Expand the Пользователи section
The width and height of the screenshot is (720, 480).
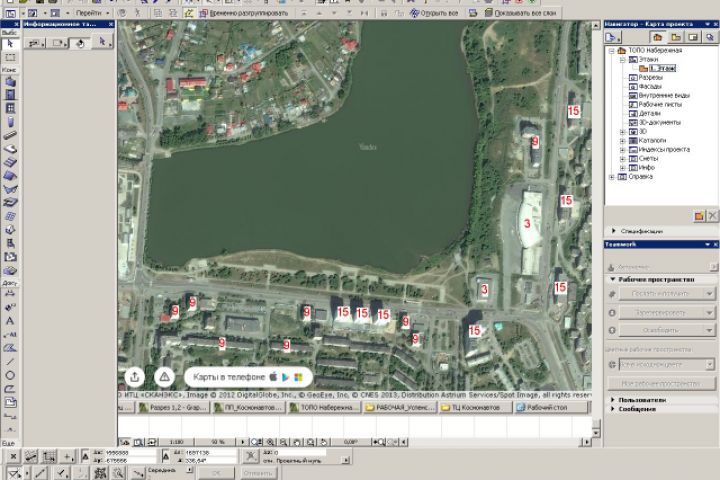pos(613,400)
